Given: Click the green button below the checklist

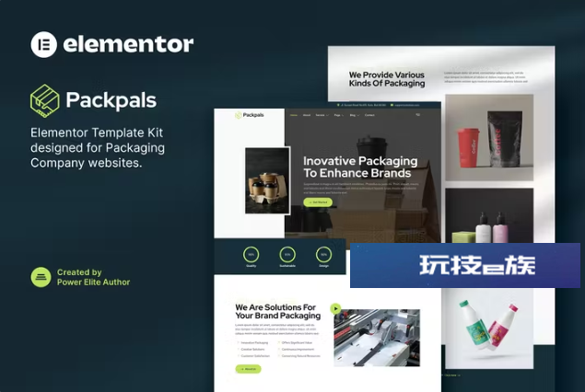Looking at the screenshot, I should point(248,369).
